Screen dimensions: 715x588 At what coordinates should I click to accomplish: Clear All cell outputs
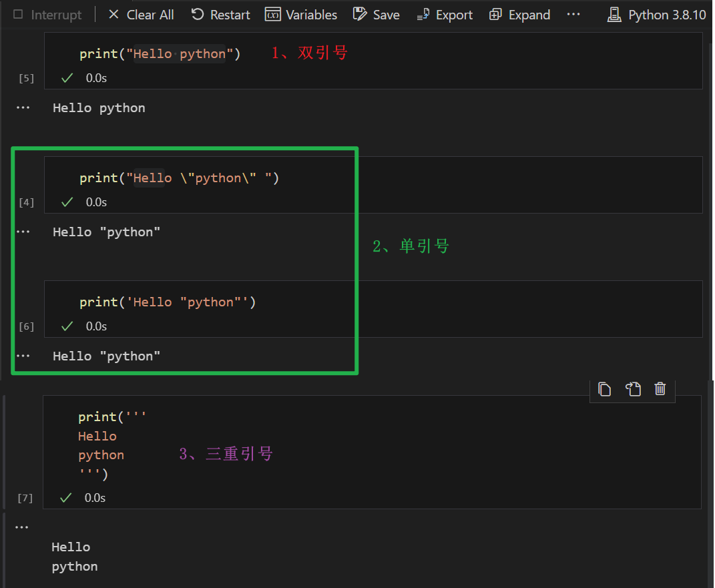pyautogui.click(x=141, y=15)
